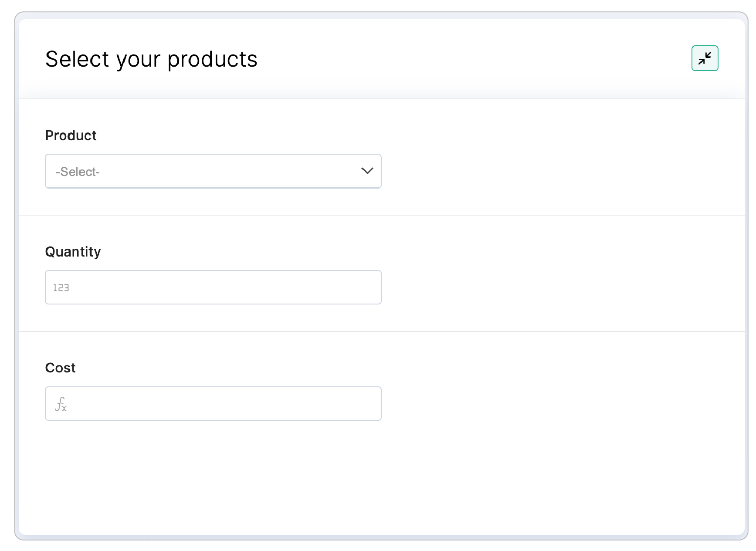Click empty space right of Product dropdown
The width and height of the screenshot is (756, 551).
(x=545, y=171)
